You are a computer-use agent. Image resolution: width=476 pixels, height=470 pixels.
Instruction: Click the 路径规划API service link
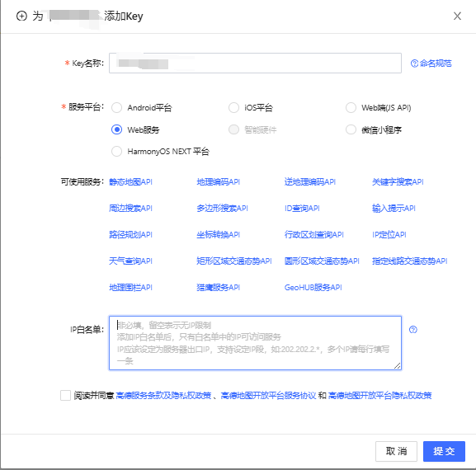coord(131,234)
